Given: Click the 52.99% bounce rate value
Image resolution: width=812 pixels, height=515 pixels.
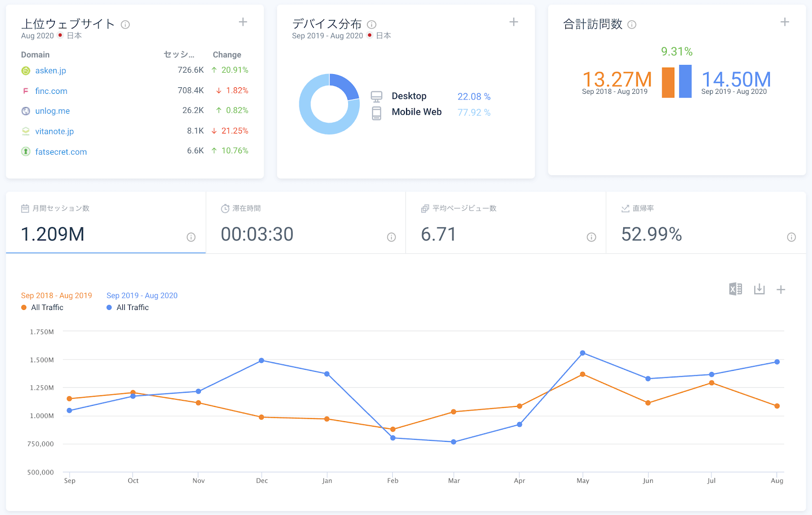Looking at the screenshot, I should (x=652, y=234).
